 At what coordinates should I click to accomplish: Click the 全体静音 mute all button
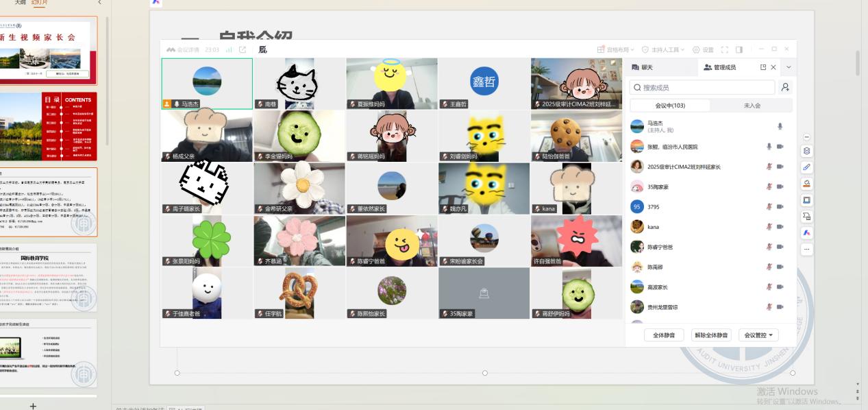tap(663, 335)
